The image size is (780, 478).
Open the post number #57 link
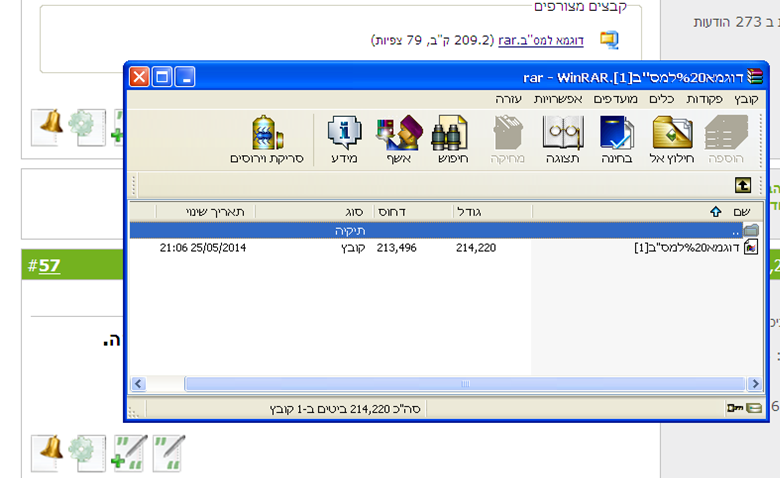pos(49,265)
